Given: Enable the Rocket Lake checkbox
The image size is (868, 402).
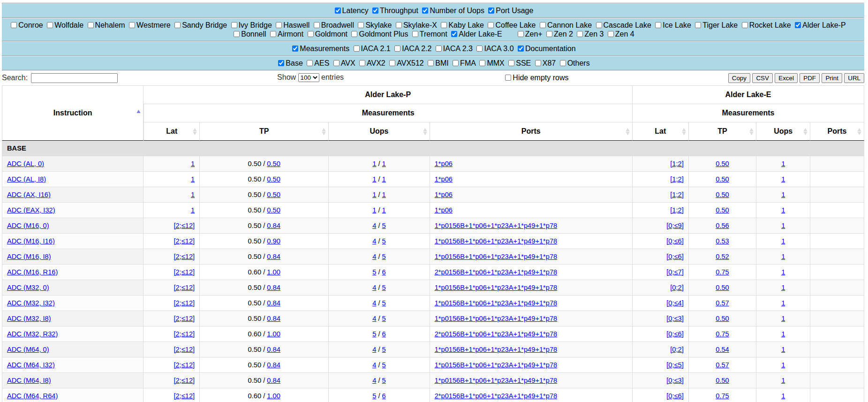Looking at the screenshot, I should pyautogui.click(x=745, y=25).
